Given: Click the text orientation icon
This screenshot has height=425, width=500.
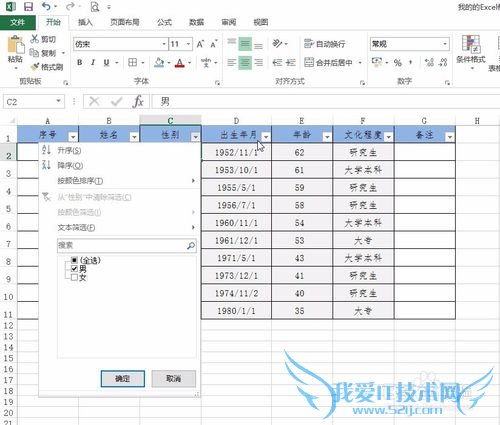Looking at the screenshot, I should [277, 43].
